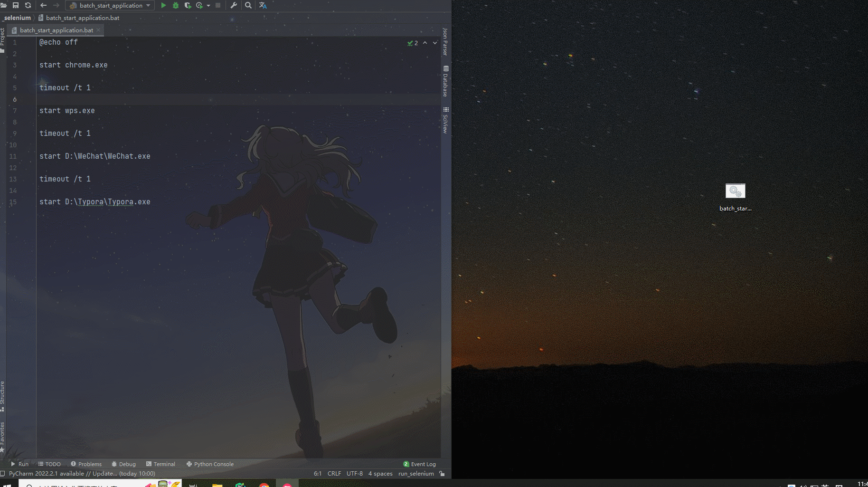Toggle the read-only lock icon
The width and height of the screenshot is (868, 487).
pos(442,474)
